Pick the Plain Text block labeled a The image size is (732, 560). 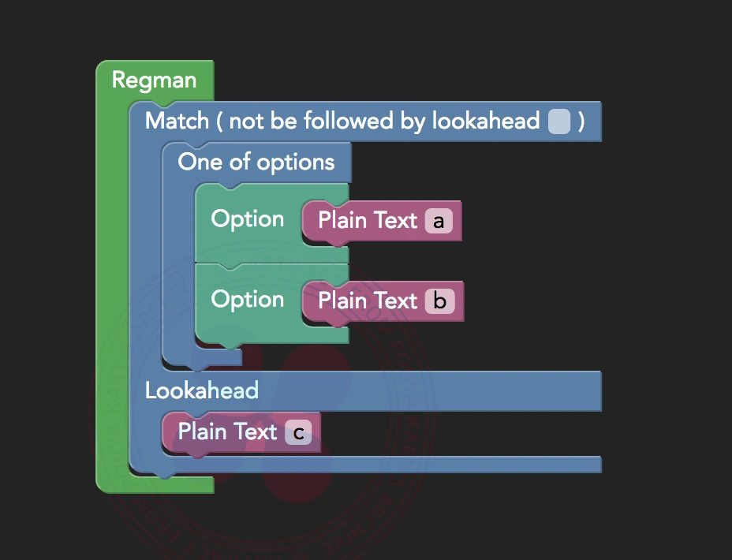click(367, 220)
